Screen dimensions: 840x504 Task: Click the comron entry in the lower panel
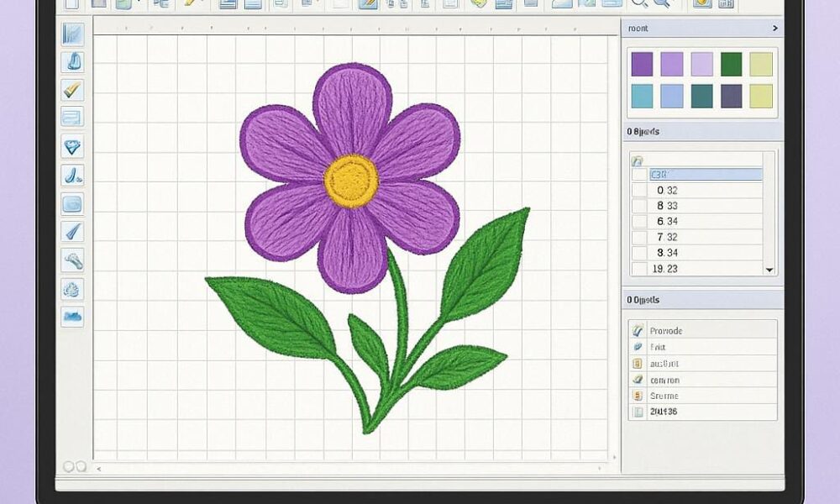[x=664, y=380]
